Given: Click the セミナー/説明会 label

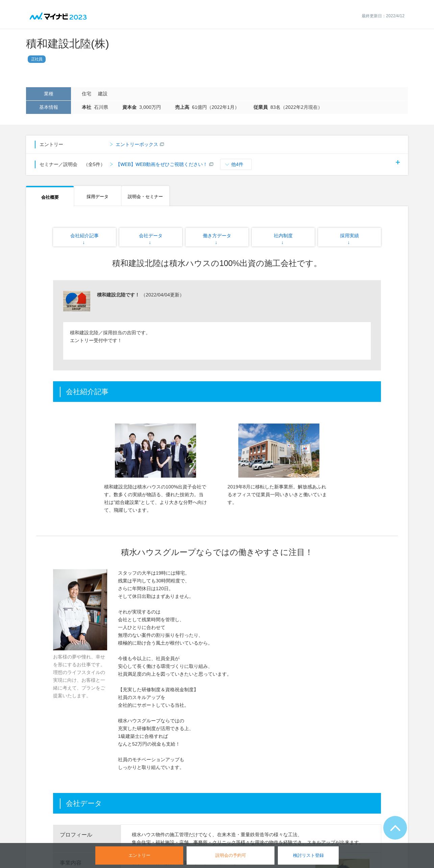Looking at the screenshot, I should pos(58,164).
